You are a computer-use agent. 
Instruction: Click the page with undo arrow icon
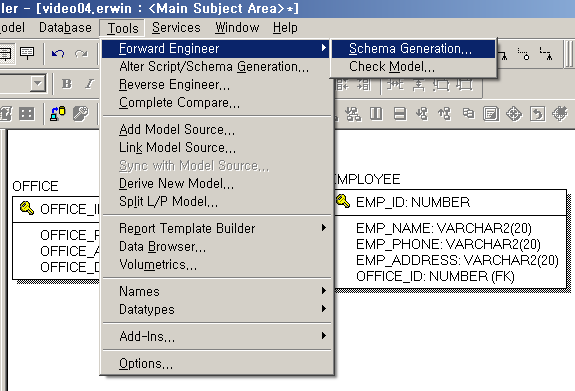pyautogui.click(x=537, y=114)
